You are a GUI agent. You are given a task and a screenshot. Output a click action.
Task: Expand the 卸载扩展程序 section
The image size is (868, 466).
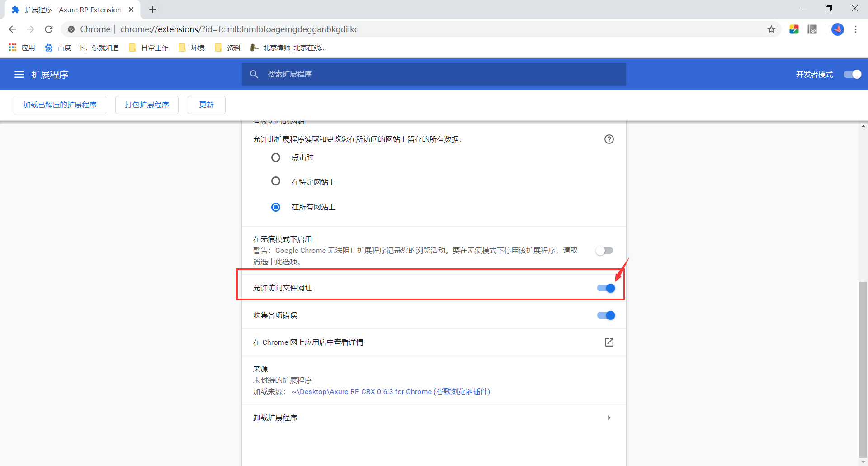609,418
